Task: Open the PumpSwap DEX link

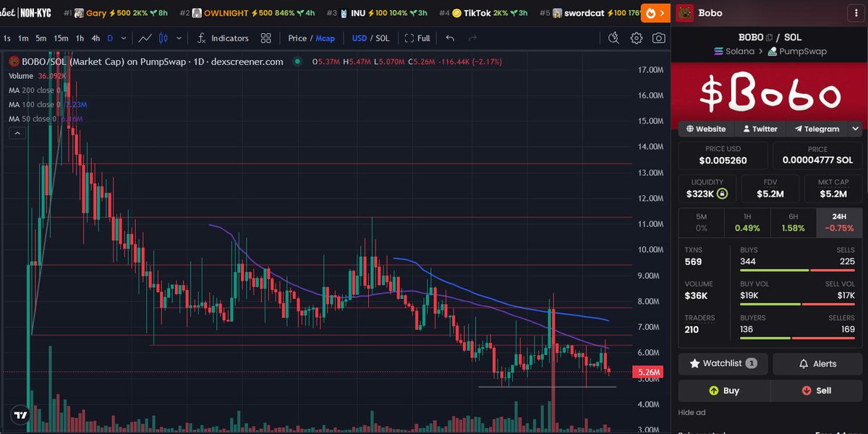Action: 797,51
